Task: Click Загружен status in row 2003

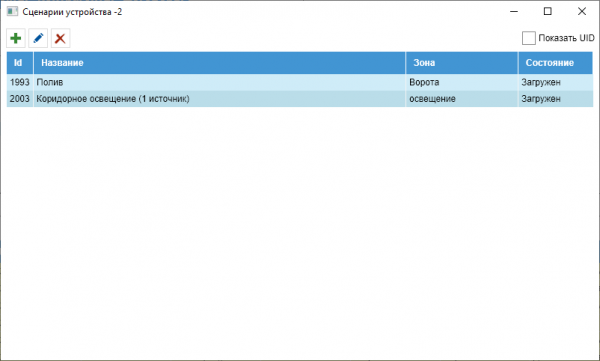Action: click(541, 99)
